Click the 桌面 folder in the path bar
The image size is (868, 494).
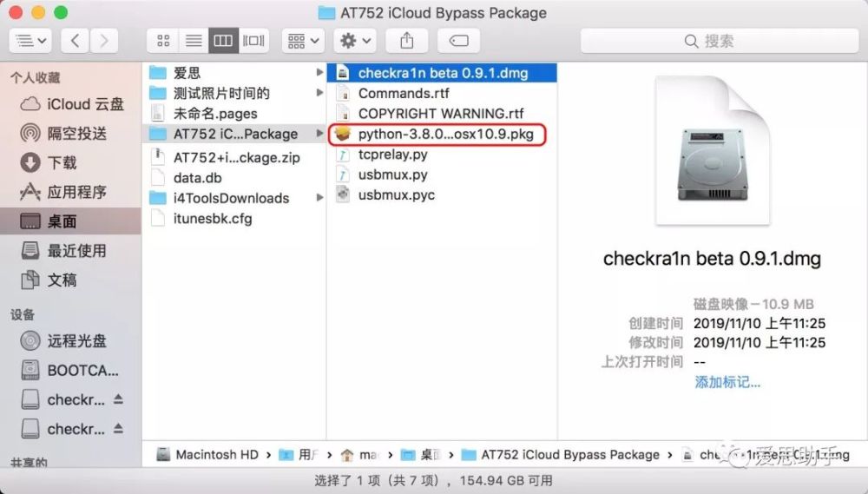click(421, 455)
